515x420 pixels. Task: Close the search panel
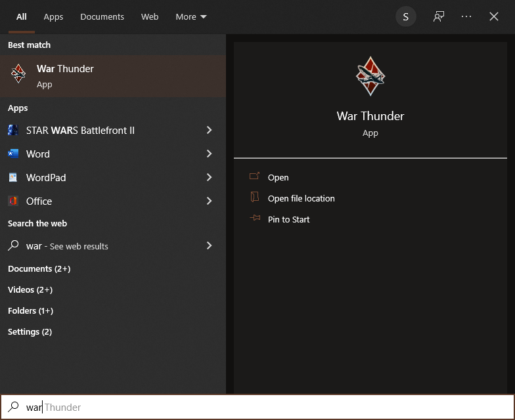494,16
